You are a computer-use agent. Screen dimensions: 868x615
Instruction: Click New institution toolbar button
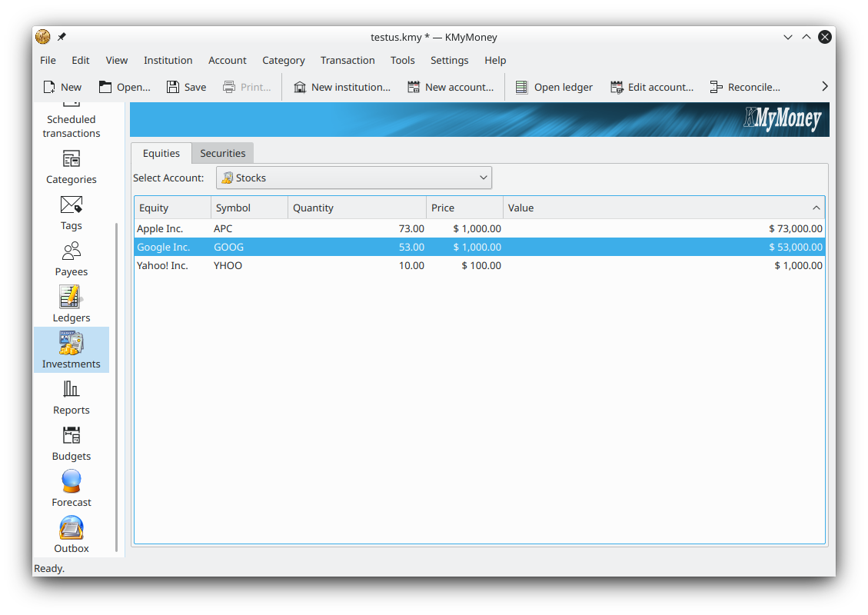pyautogui.click(x=341, y=87)
